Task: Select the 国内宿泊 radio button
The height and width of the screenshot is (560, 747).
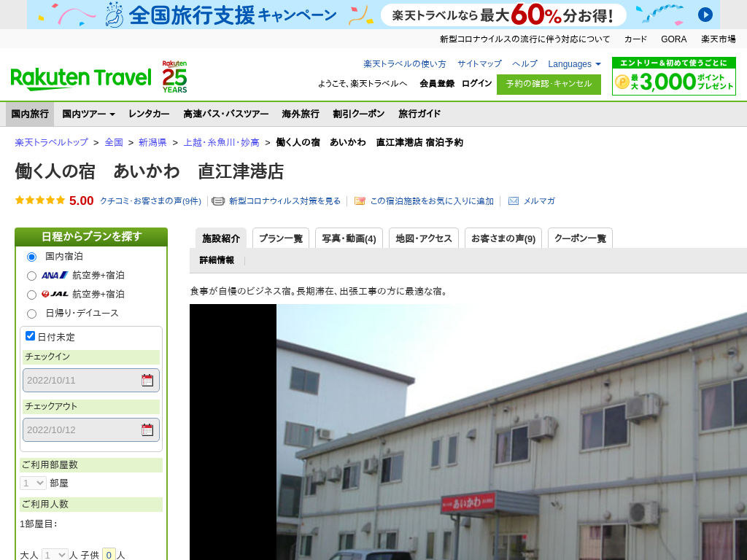Action: (x=31, y=257)
